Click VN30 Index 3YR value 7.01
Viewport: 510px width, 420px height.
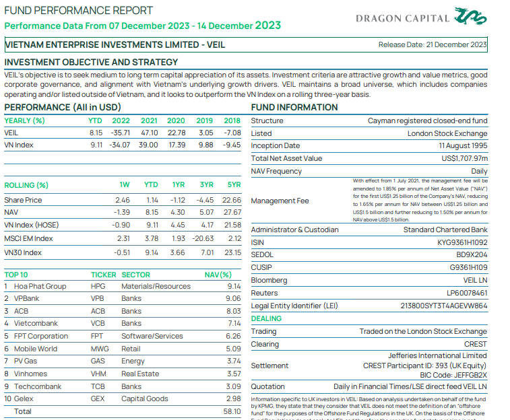point(208,252)
